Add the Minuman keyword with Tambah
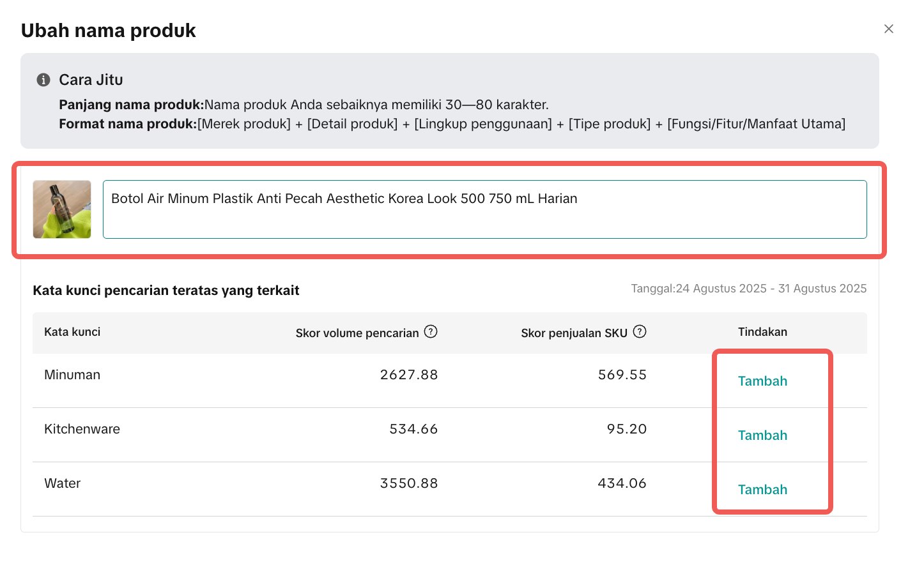 tap(762, 381)
